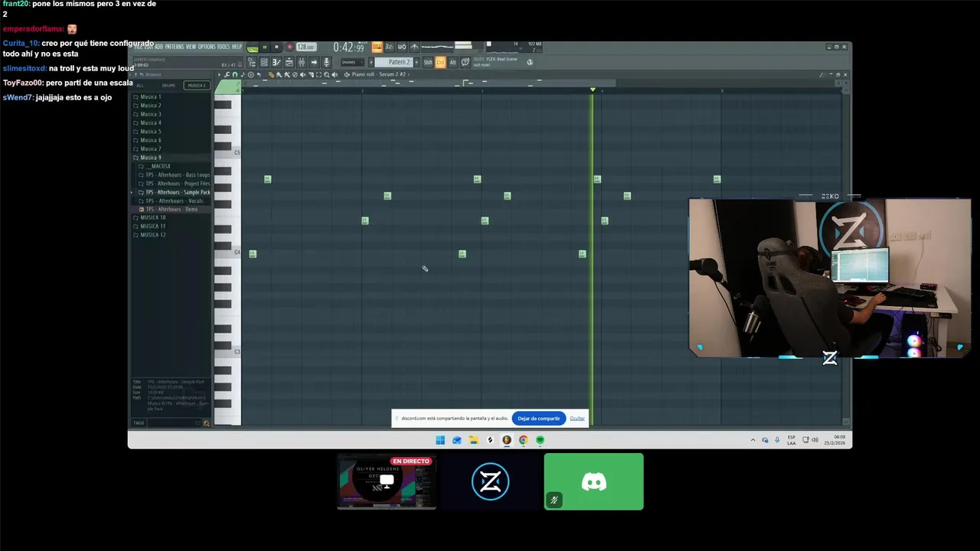Click the playback speaker icon in piano roll toolbar
980x551 pixels.
pyautogui.click(x=335, y=74)
